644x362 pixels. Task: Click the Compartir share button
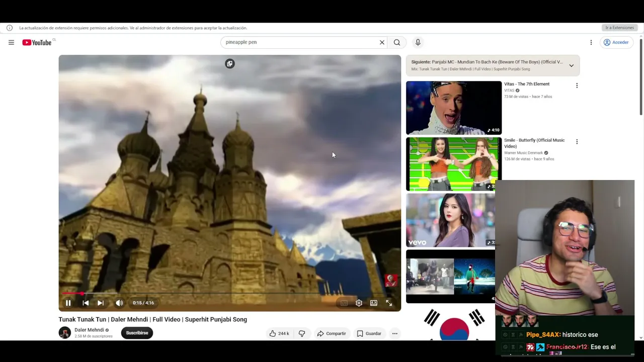click(x=332, y=333)
